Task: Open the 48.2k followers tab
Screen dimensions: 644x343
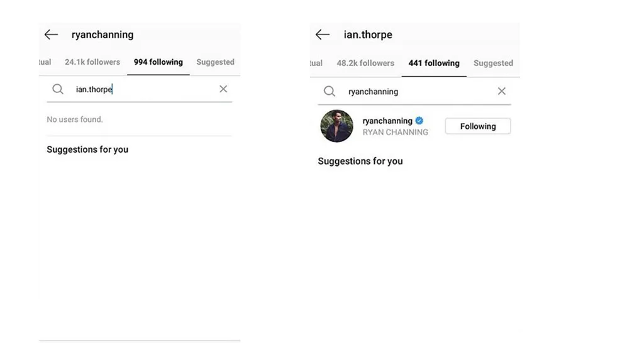Action: [365, 63]
